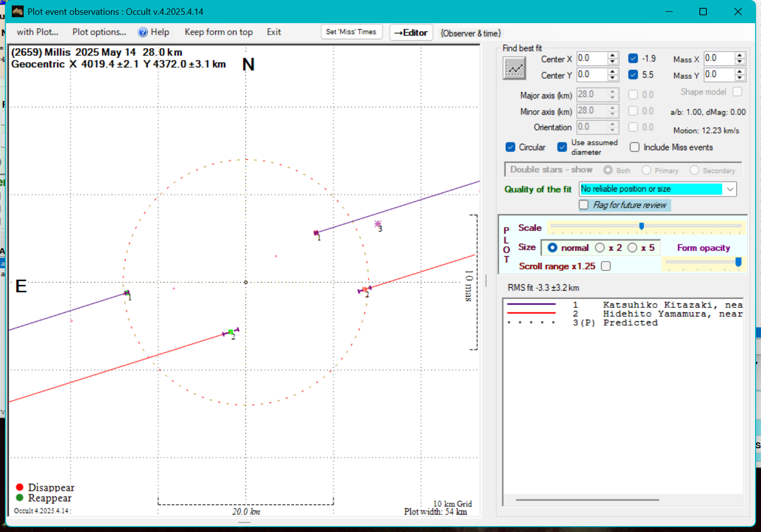The width and height of the screenshot is (761, 532).
Task: Uncheck the Circular checkbox
Action: (510, 147)
